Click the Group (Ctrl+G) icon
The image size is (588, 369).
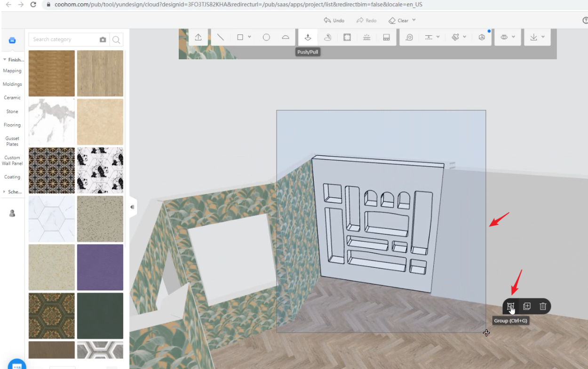511,306
